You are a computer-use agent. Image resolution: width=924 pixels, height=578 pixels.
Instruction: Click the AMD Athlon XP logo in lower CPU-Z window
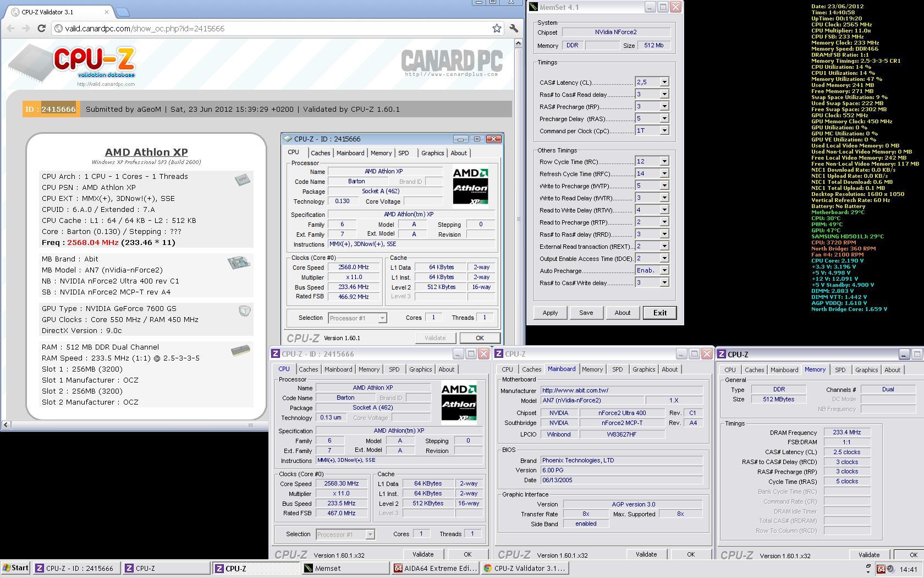click(x=459, y=403)
